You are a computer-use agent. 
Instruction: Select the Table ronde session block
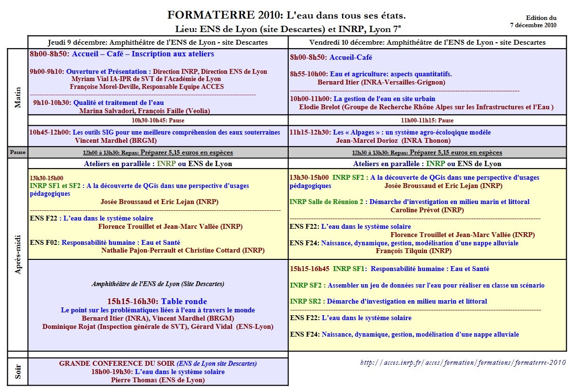(157, 300)
